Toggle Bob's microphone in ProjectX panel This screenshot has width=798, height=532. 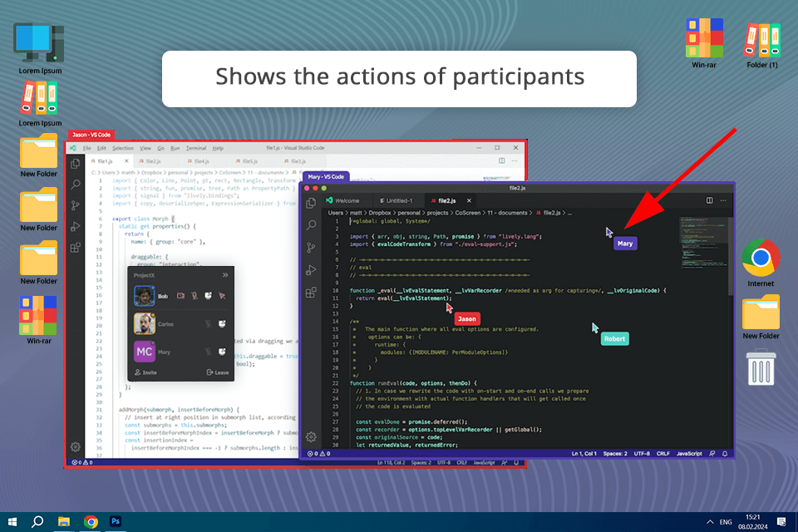[x=195, y=296]
